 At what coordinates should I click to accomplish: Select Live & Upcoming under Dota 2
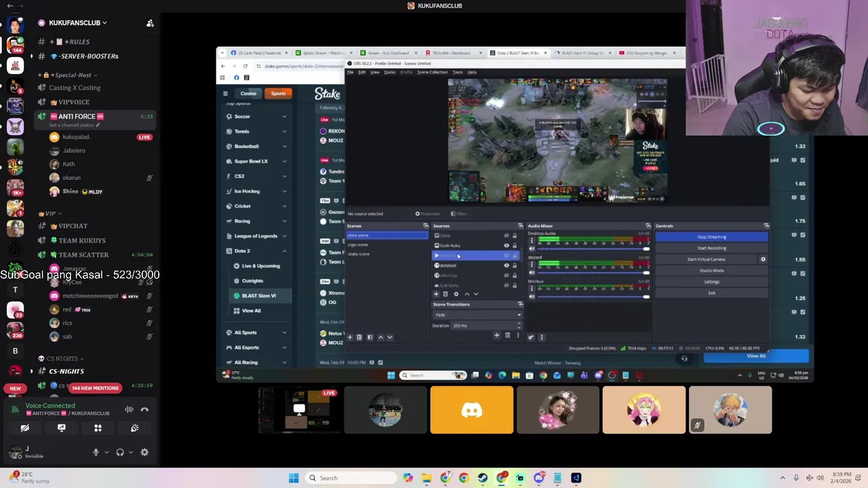(x=260, y=266)
